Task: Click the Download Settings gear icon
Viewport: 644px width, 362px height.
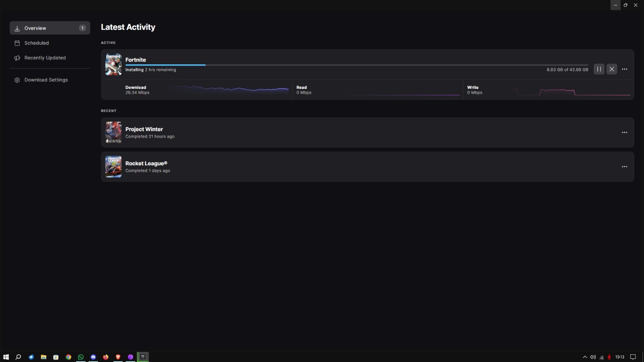Action: click(x=17, y=80)
